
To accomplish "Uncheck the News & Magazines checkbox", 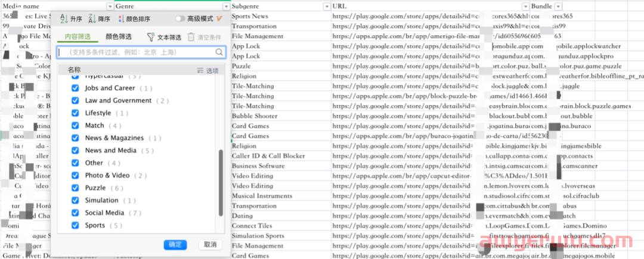I will [x=75, y=138].
